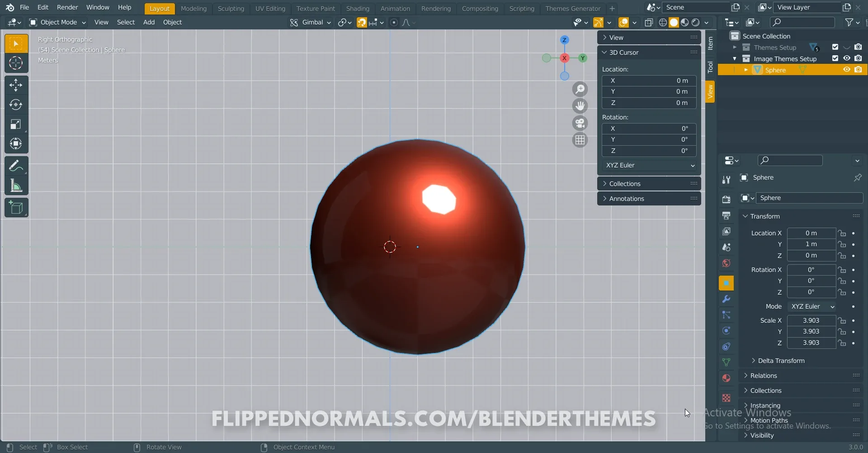Viewport: 868px width, 453px height.
Task: Open the Output properties tab
Action: pyautogui.click(x=726, y=215)
